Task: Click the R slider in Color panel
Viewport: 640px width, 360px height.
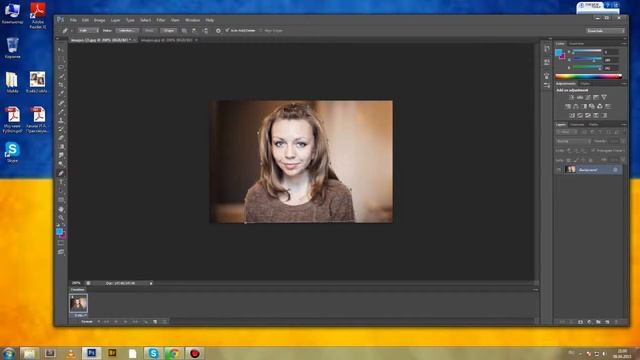Action: click(x=587, y=52)
